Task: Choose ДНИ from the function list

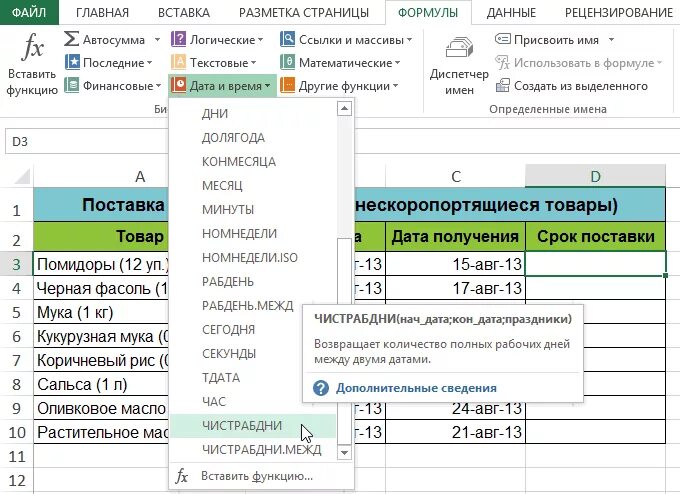Action: pos(253,114)
